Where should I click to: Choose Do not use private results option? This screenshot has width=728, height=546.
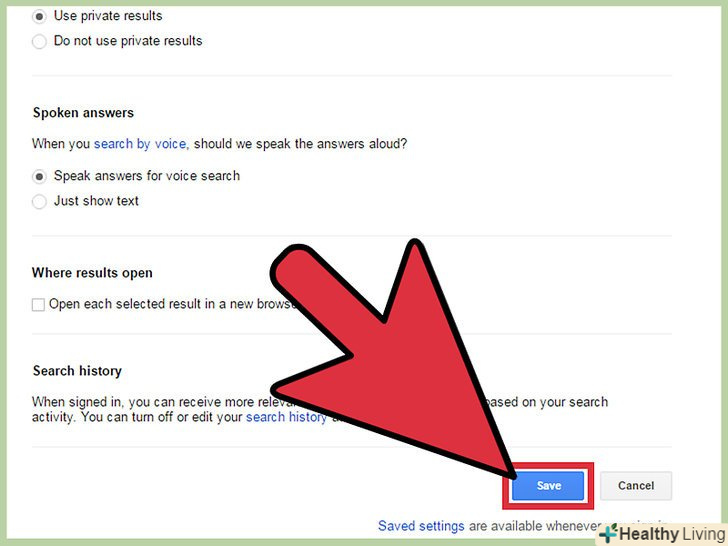point(39,41)
